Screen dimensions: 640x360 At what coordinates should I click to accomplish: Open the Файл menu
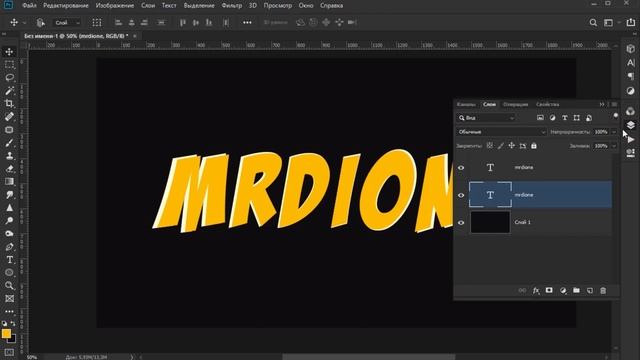(x=29, y=6)
